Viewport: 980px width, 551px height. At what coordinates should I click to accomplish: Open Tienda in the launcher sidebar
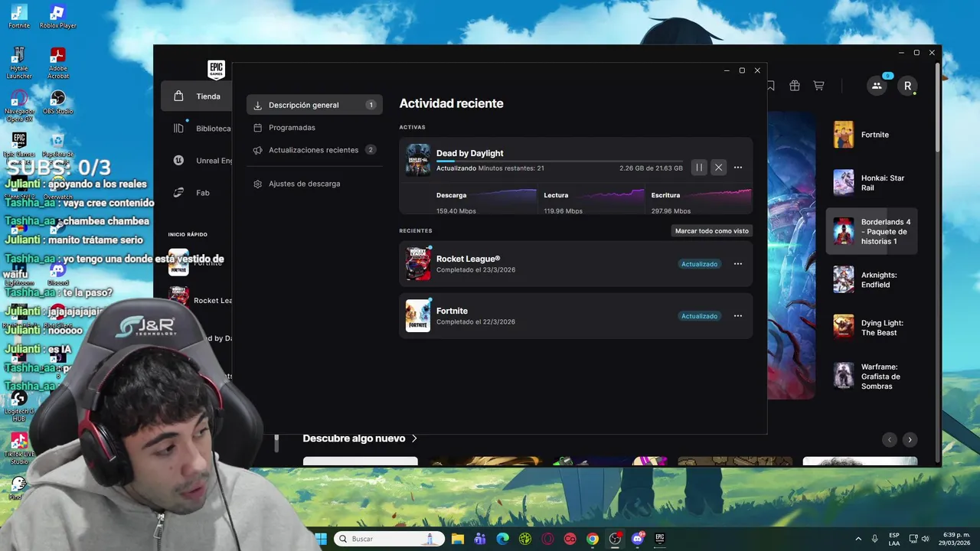point(196,96)
